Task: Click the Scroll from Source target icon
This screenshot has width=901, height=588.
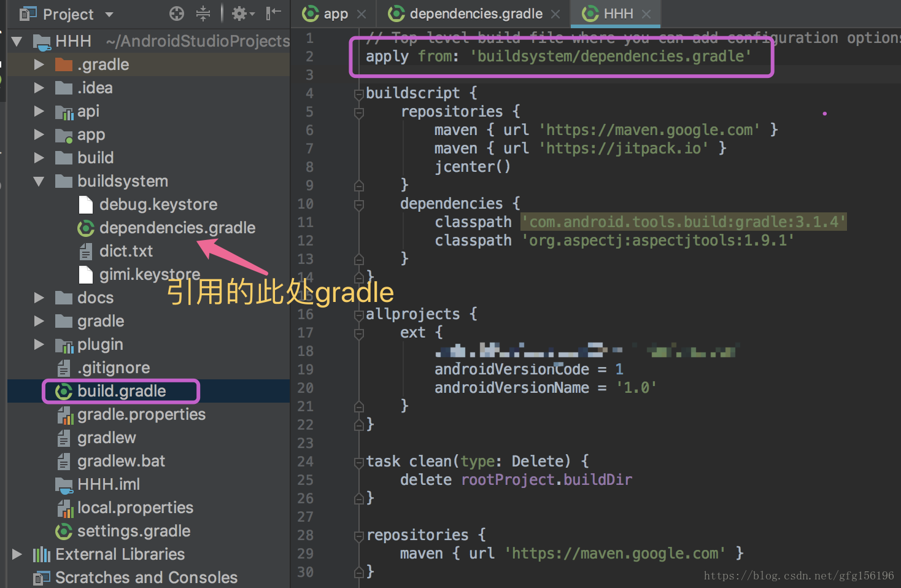Action: click(x=177, y=14)
